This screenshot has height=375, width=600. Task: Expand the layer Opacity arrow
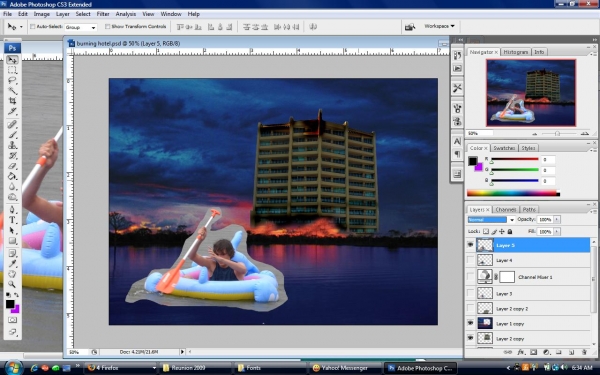(557, 219)
